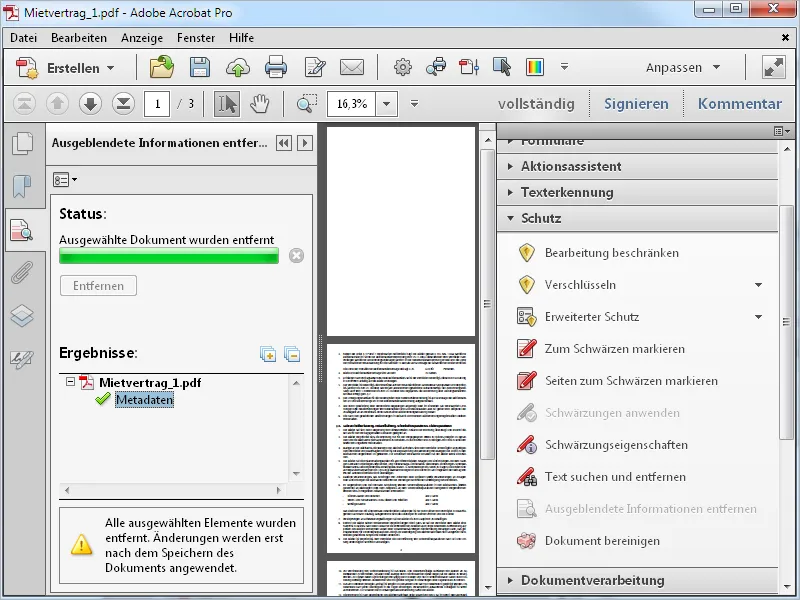Open the layers sidebar icon
The width and height of the screenshot is (800, 600).
click(22, 315)
